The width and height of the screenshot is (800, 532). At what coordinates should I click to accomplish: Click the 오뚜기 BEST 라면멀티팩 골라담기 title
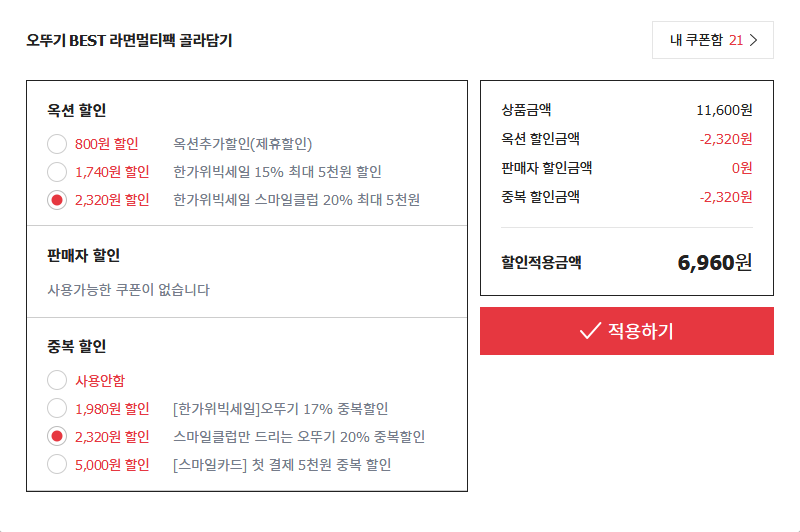[x=129, y=41]
